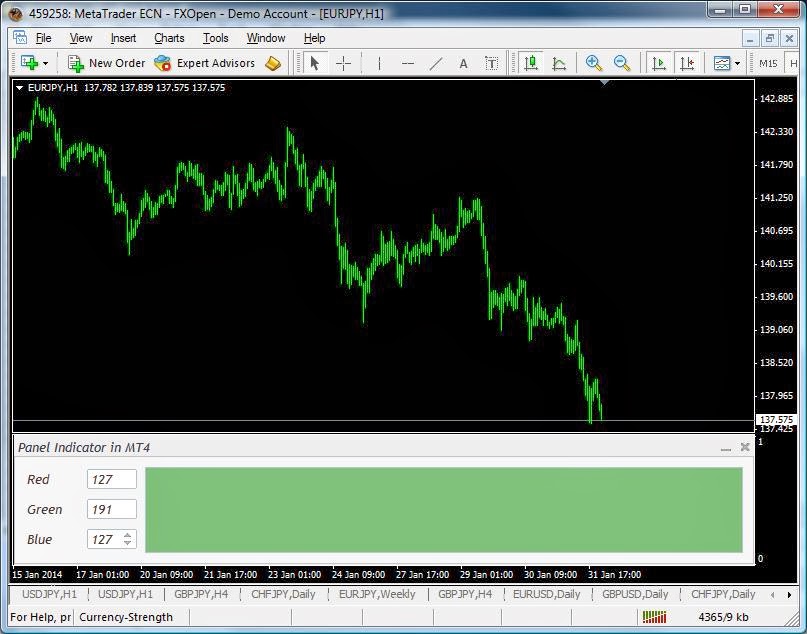Screen dimensions: 807x634
Task: Toggle the Expert Advisors button
Action: (204, 63)
